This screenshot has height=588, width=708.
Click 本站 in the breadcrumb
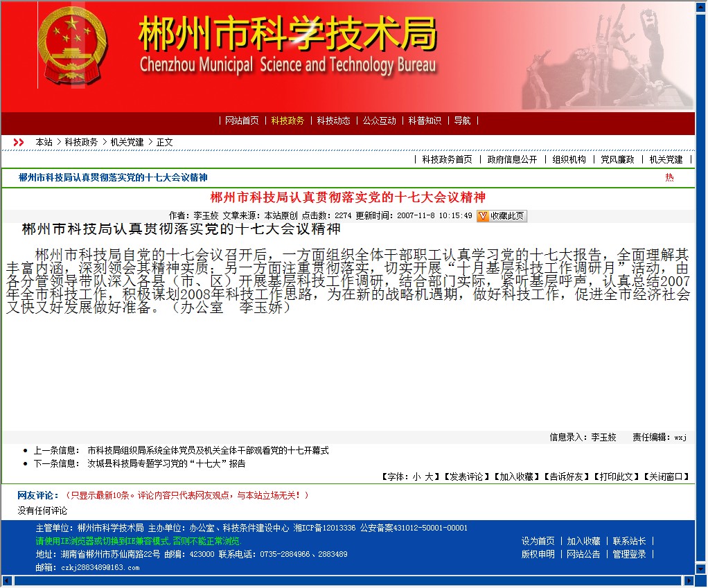coord(44,142)
